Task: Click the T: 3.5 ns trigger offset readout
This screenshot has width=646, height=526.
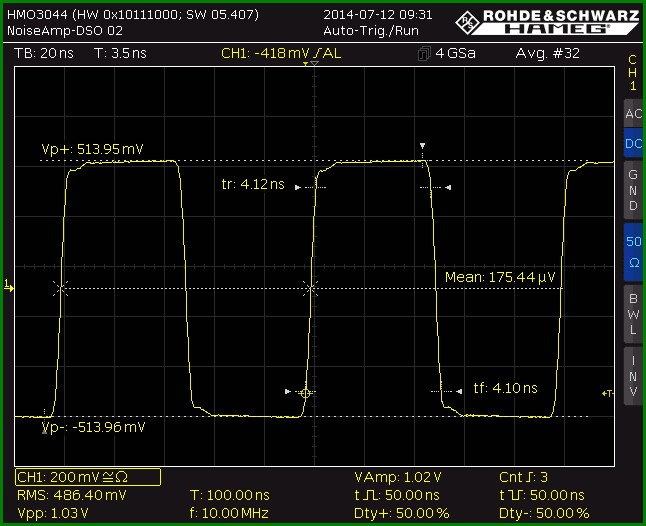Action: coord(120,53)
